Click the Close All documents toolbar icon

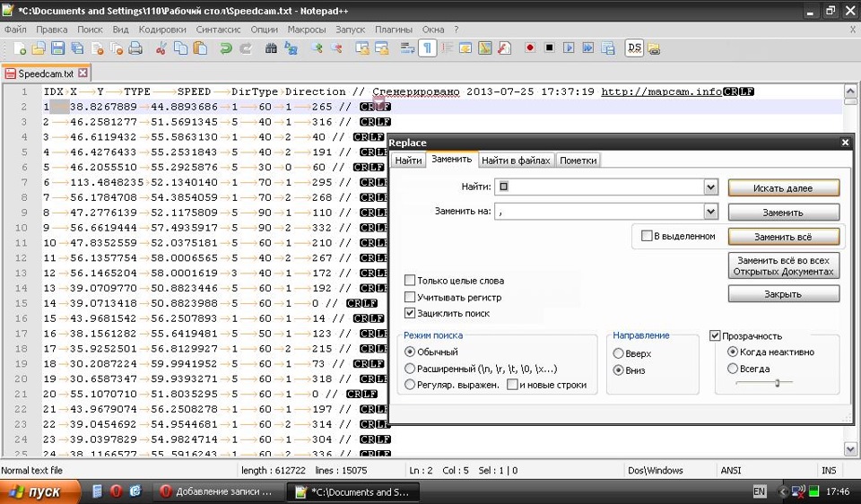[x=117, y=48]
